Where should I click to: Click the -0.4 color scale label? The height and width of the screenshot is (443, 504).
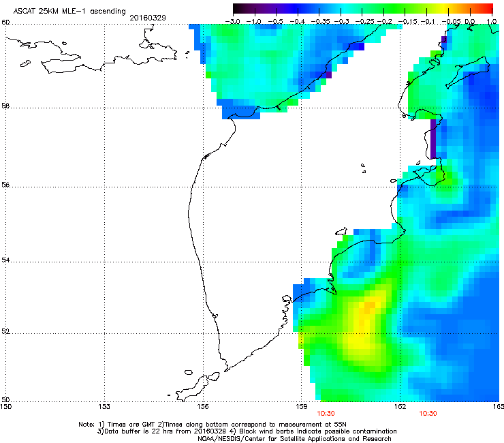coord(298,22)
